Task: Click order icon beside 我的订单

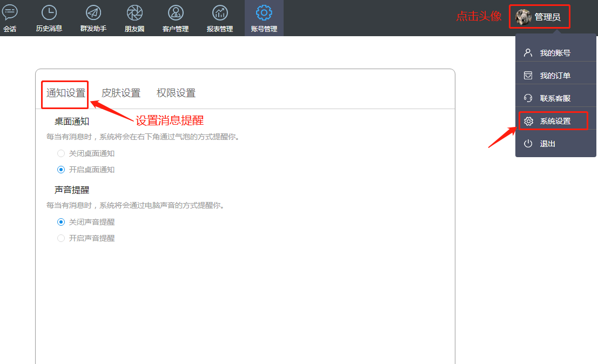Action: click(x=528, y=76)
